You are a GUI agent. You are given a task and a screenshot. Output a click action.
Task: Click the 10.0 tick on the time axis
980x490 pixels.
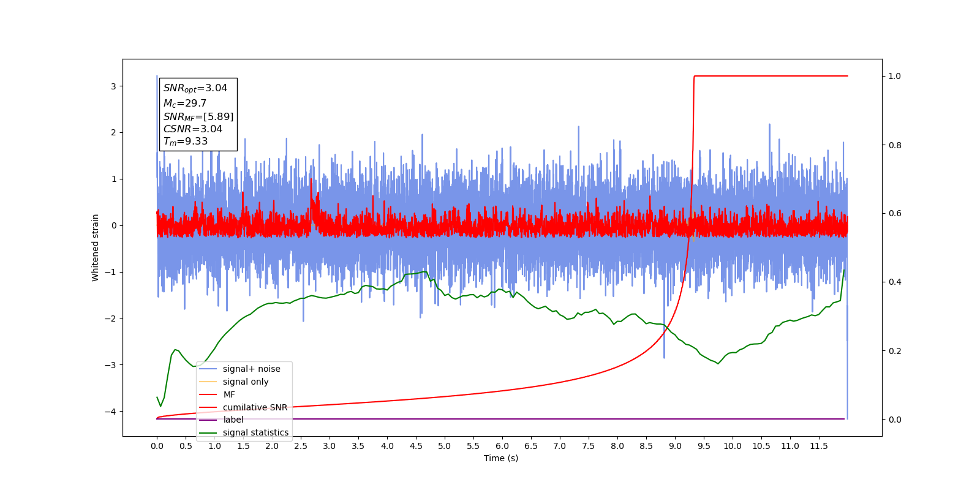(x=733, y=446)
